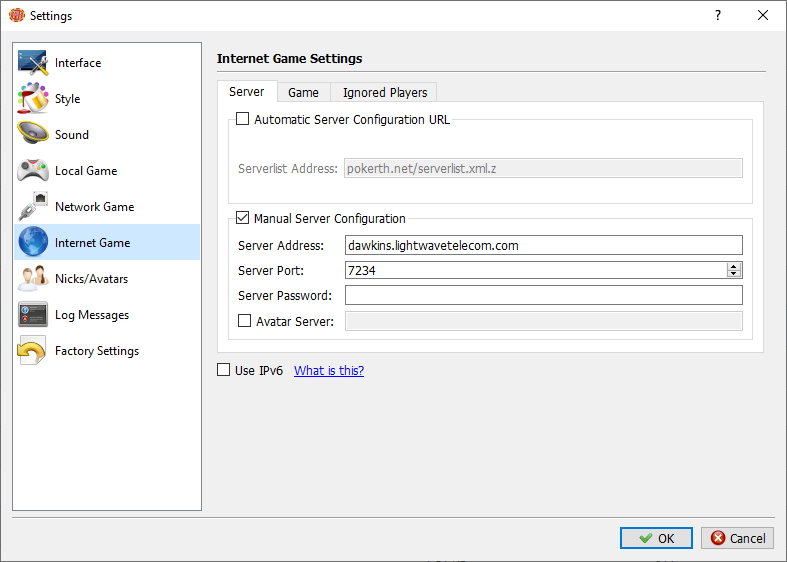Select the Local Game gamepad icon

pos(33,170)
